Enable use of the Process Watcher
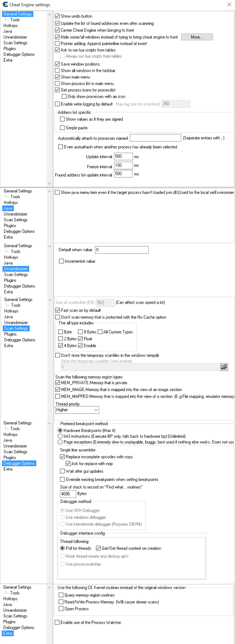Image resolution: width=235 pixels, height=644 pixels. [57, 622]
